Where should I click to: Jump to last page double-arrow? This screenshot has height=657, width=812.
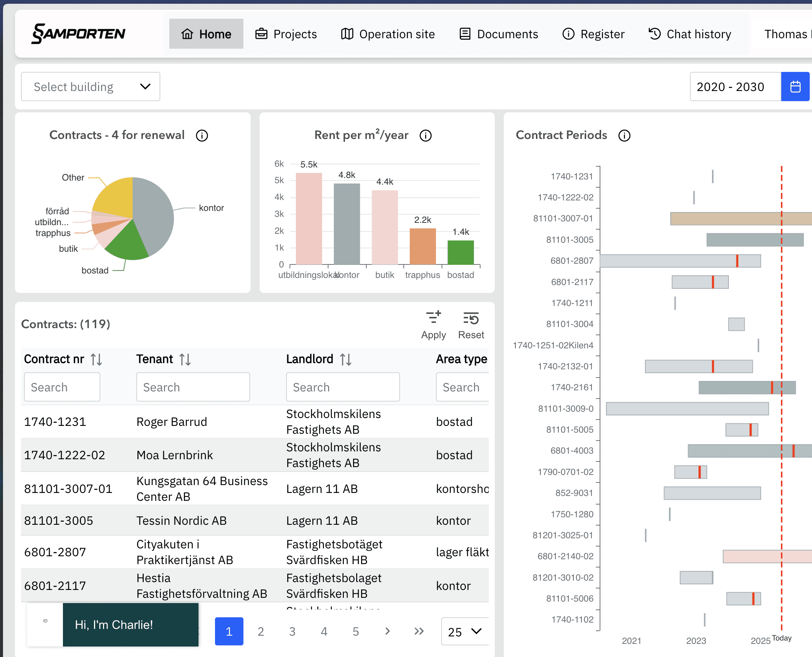419,631
